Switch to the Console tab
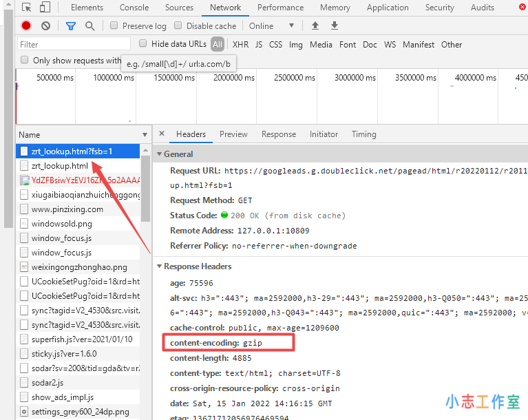This screenshot has width=528, height=420. pyautogui.click(x=134, y=8)
